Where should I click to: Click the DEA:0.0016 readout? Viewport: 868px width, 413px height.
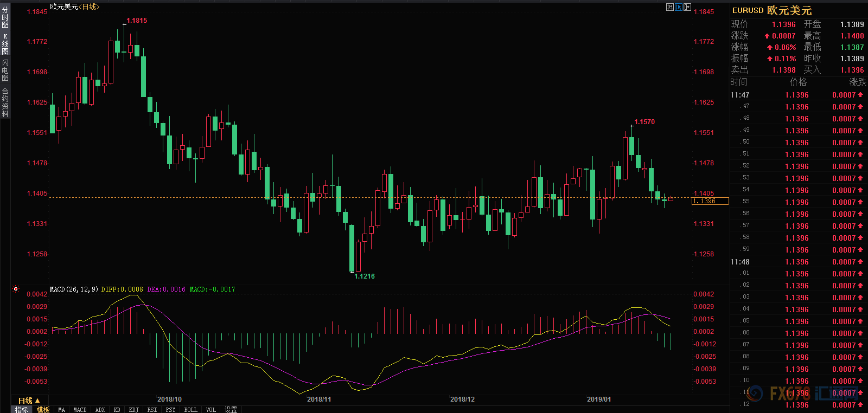click(x=167, y=289)
